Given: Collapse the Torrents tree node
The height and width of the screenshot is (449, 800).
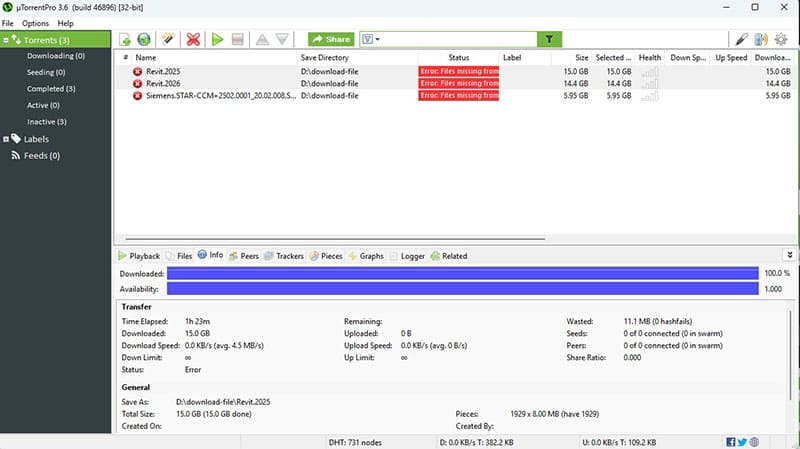Looking at the screenshot, I should (x=6, y=40).
